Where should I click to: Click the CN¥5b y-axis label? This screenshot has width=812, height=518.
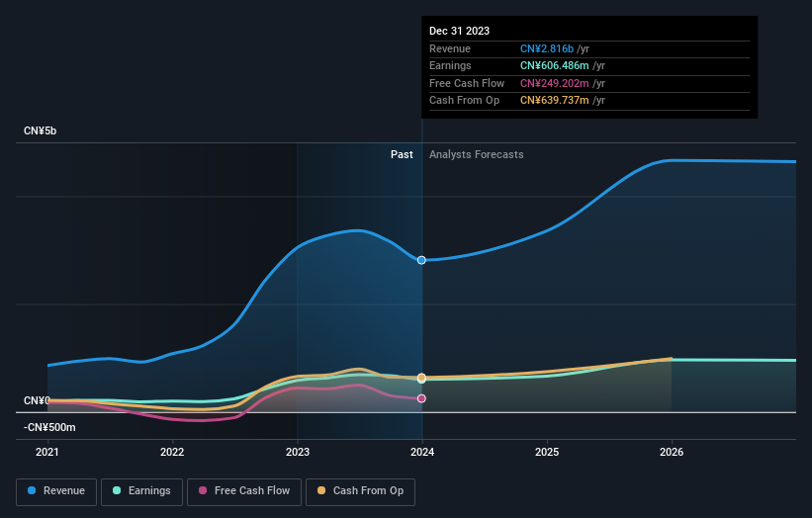(x=40, y=130)
